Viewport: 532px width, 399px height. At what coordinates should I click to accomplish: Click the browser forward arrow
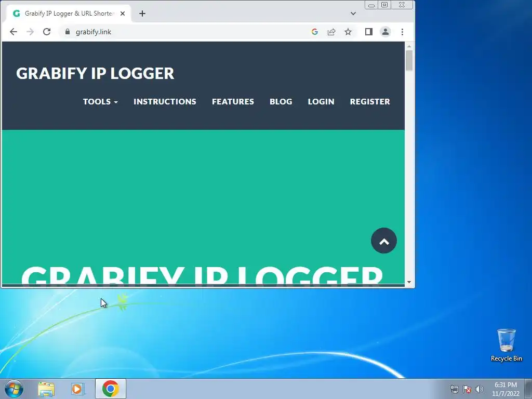coord(30,32)
